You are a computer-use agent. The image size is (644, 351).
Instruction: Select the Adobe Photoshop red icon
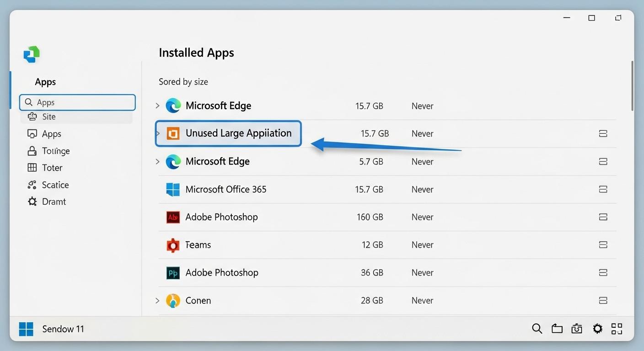(x=172, y=217)
